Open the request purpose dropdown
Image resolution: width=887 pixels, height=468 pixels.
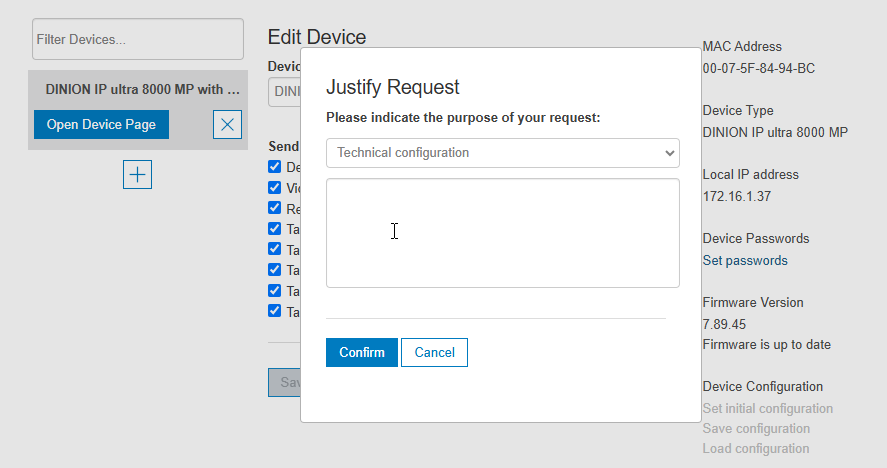(502, 153)
